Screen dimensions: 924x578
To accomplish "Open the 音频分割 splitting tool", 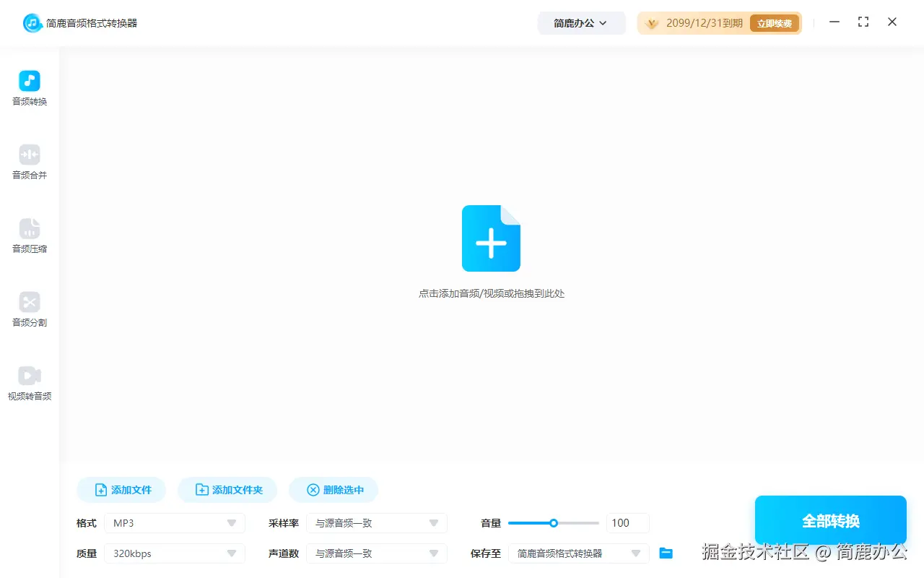I will (x=29, y=309).
